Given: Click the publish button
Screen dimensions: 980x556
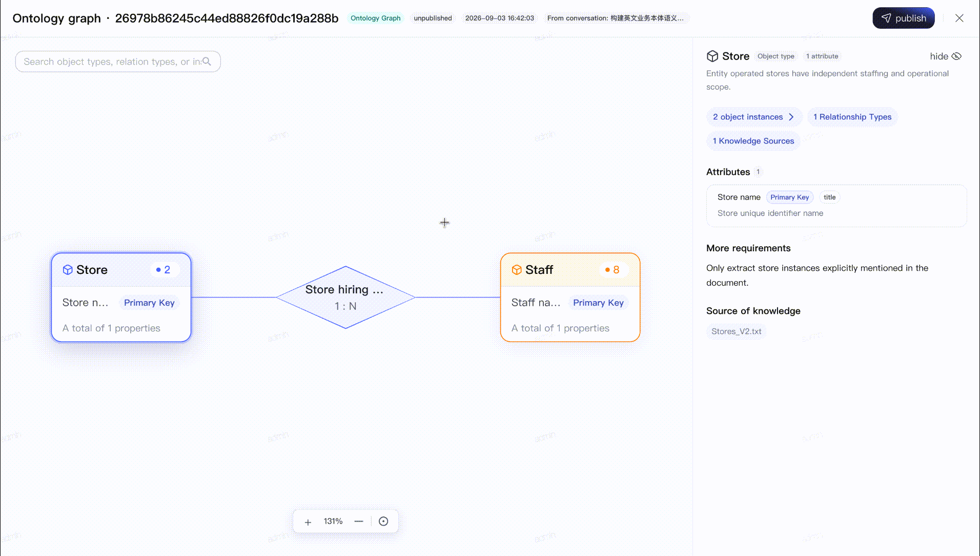Looking at the screenshot, I should tap(904, 18).
